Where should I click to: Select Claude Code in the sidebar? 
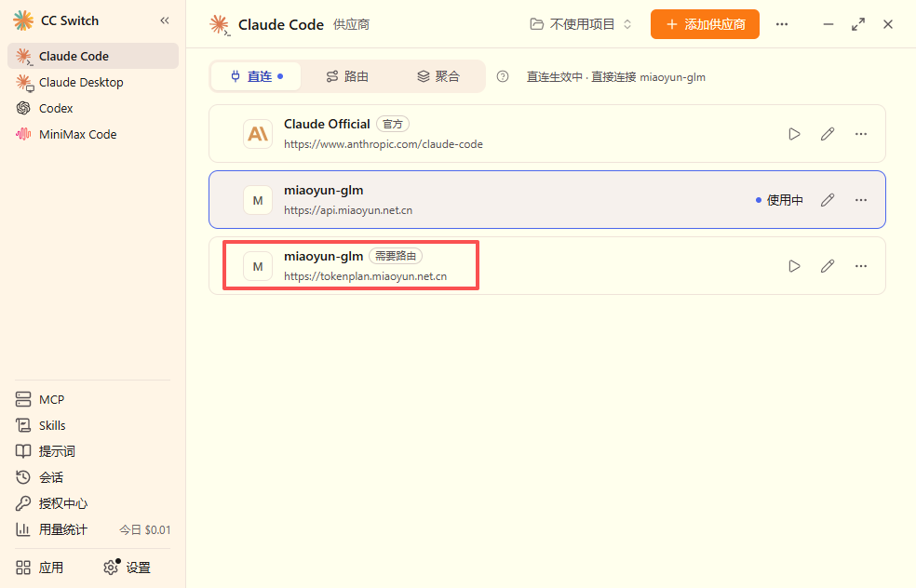point(93,56)
